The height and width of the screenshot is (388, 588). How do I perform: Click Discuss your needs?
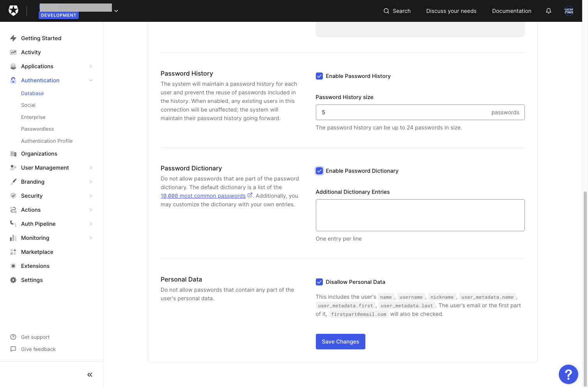pyautogui.click(x=451, y=11)
